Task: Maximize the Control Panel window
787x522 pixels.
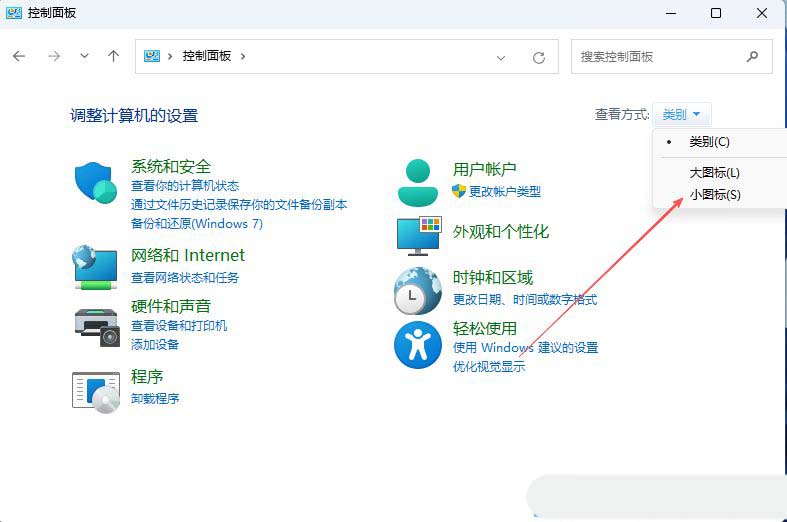Action: pos(716,13)
